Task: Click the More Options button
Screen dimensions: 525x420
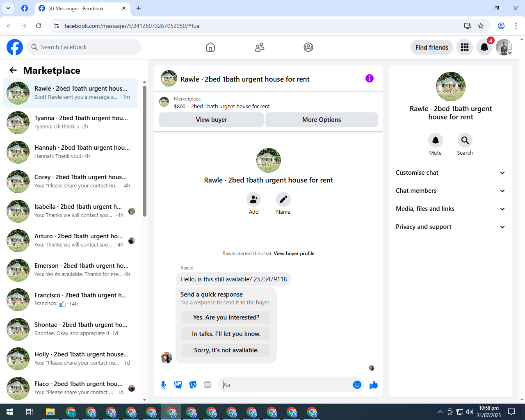Action: [x=322, y=120]
